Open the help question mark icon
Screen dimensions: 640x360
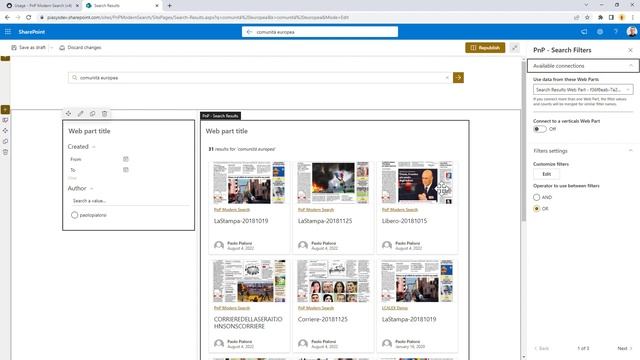click(616, 32)
